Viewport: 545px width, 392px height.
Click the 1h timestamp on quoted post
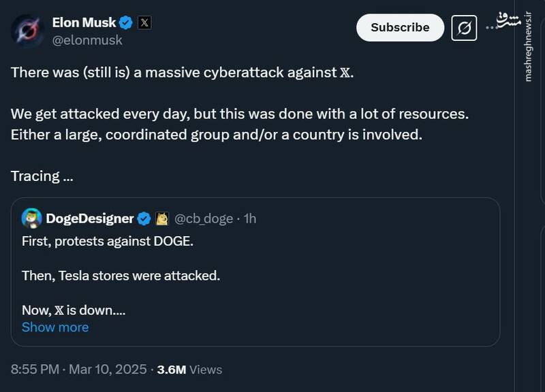click(x=250, y=218)
